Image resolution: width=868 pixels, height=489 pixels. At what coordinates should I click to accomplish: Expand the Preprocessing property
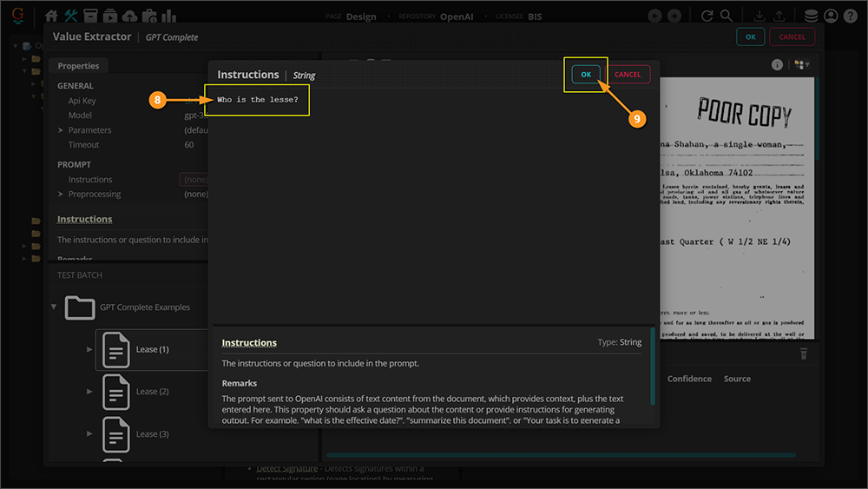61,195
